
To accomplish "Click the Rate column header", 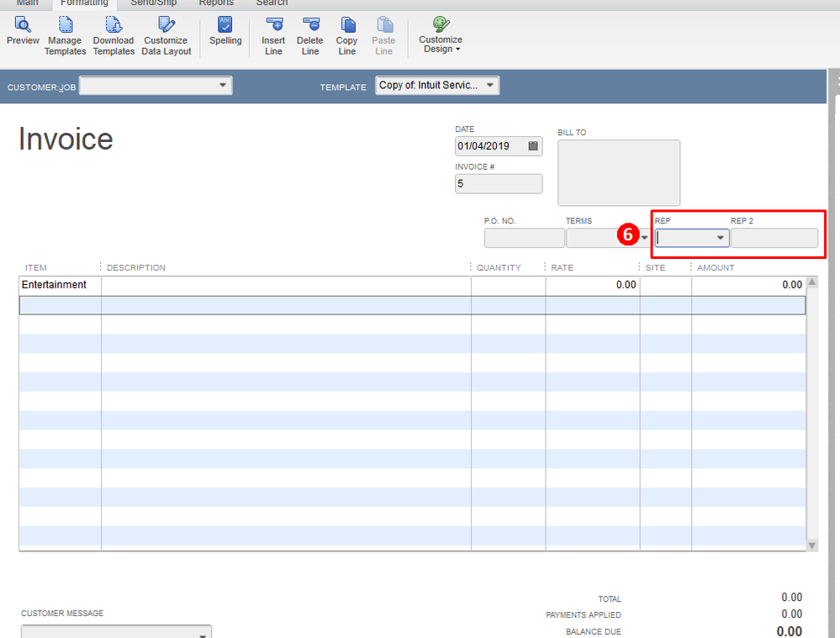I will coord(562,267).
